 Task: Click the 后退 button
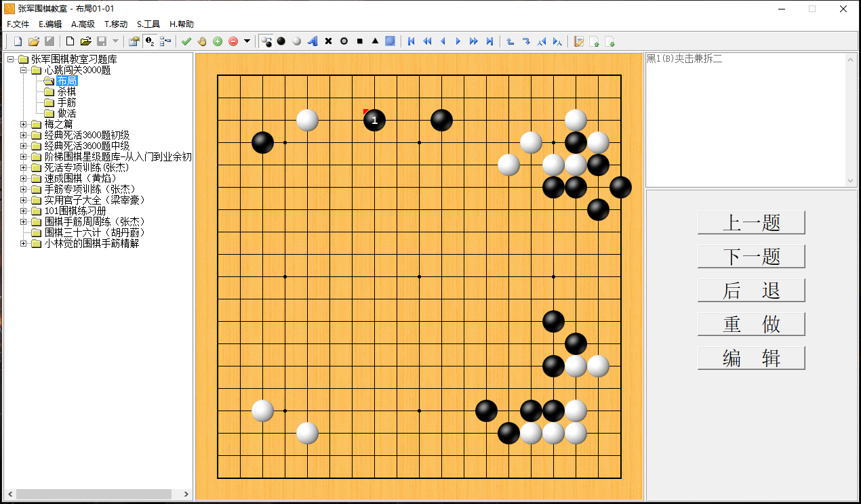click(751, 291)
